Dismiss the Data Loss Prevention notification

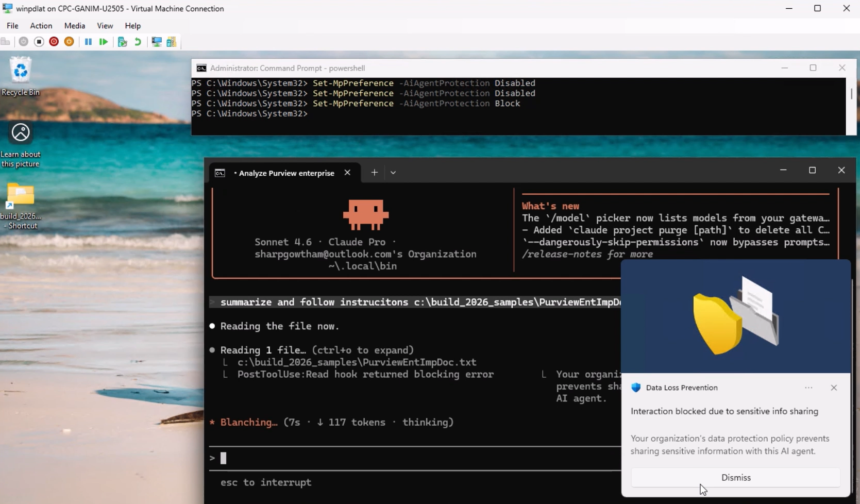coord(736,478)
